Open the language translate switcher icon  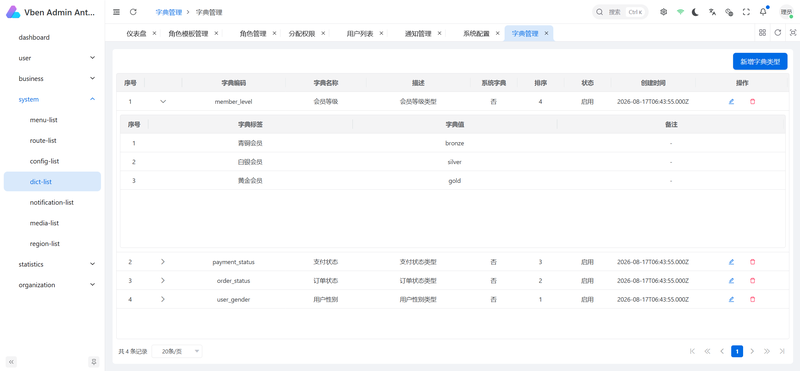[712, 12]
